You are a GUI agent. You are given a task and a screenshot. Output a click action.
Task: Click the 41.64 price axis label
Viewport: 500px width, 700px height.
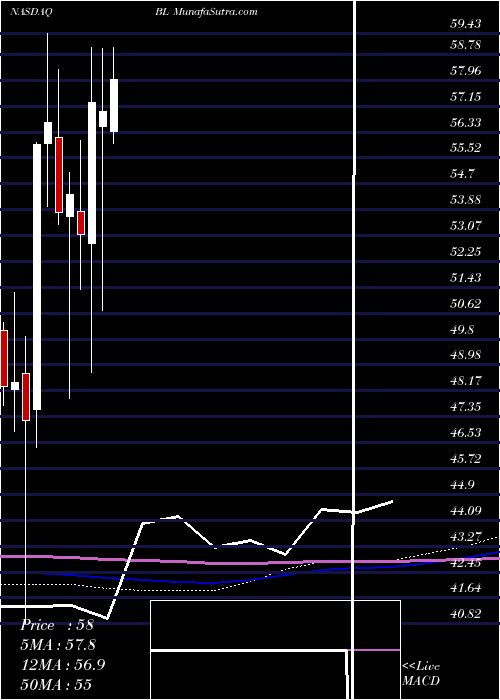pyautogui.click(x=466, y=588)
